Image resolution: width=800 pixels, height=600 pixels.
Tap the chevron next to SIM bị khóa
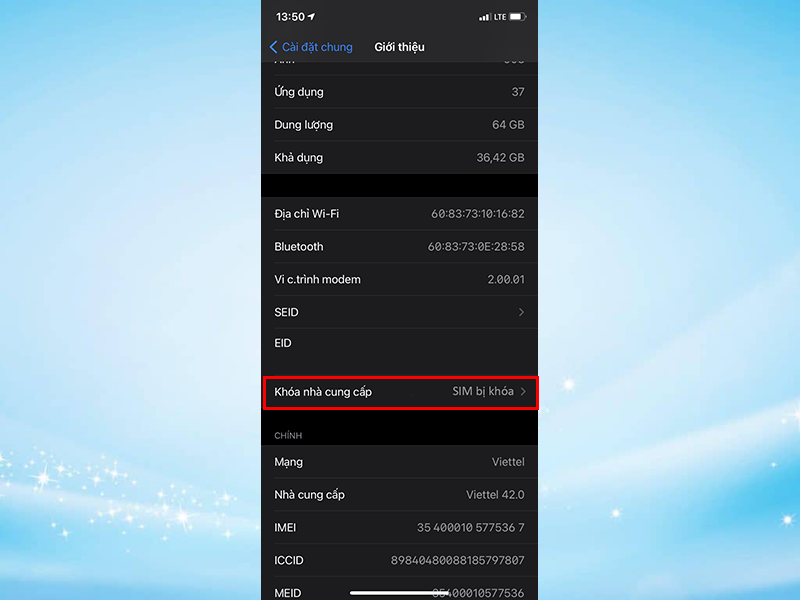[524, 392]
